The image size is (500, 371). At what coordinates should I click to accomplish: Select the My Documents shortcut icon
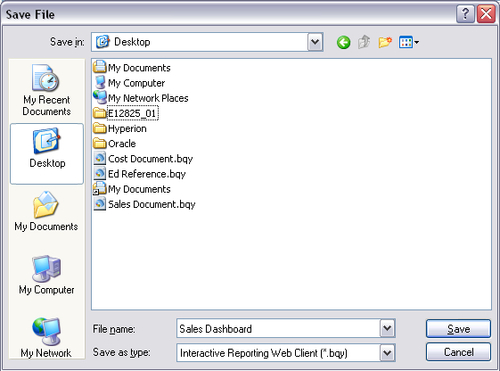[100, 189]
